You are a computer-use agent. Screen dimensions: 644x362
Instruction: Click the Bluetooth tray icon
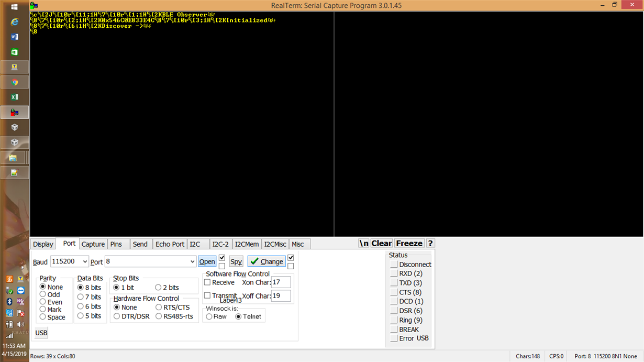[9, 302]
